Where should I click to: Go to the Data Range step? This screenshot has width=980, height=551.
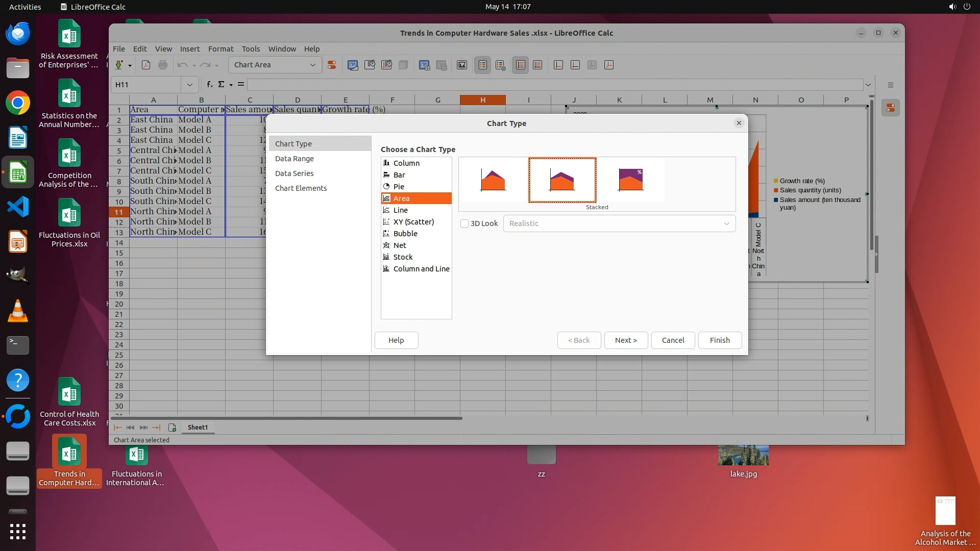click(x=295, y=159)
